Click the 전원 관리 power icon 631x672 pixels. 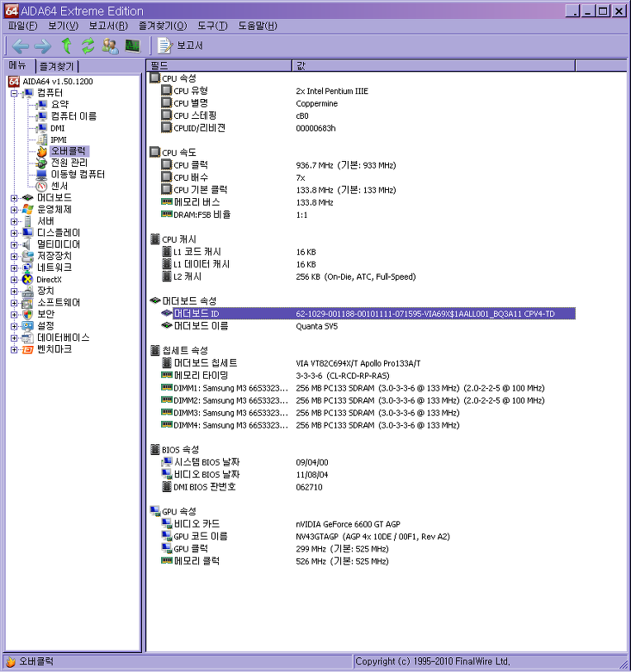(x=41, y=163)
